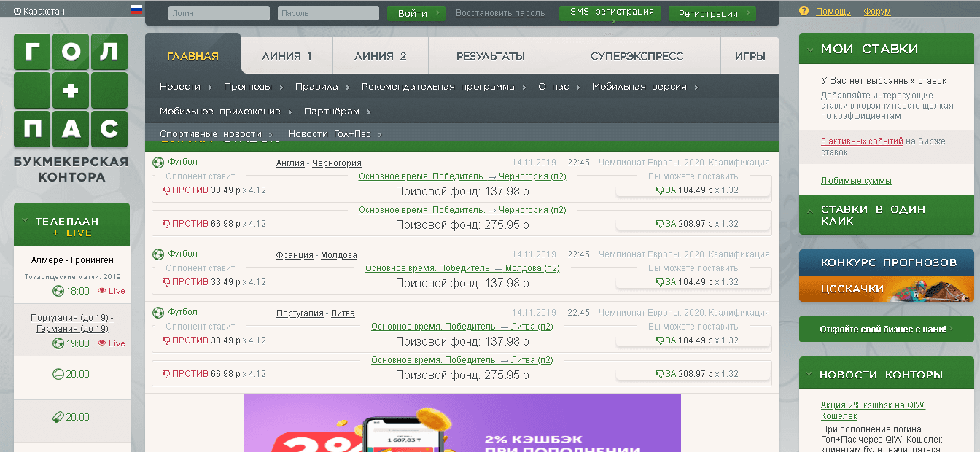Click the tennis ball icon at 20:00
Image resolution: width=980 pixels, height=452 pixels.
pos(58,374)
